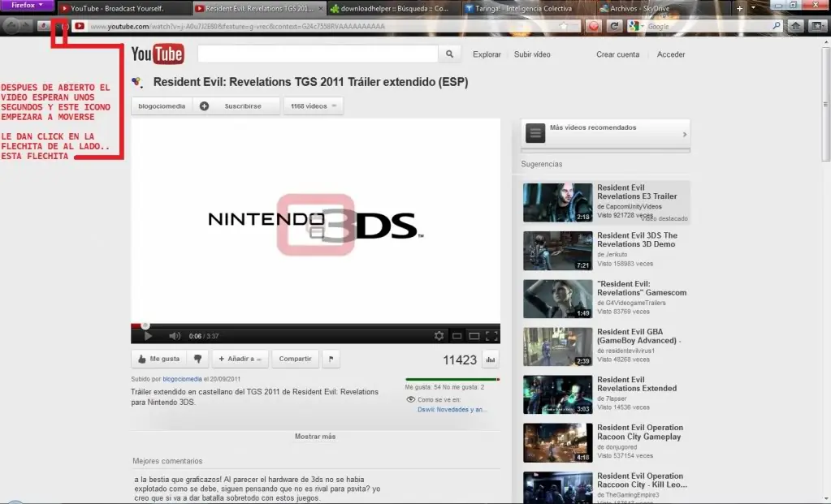Click the browser forward arrow button
This screenshot has height=504, width=831.
click(x=25, y=25)
